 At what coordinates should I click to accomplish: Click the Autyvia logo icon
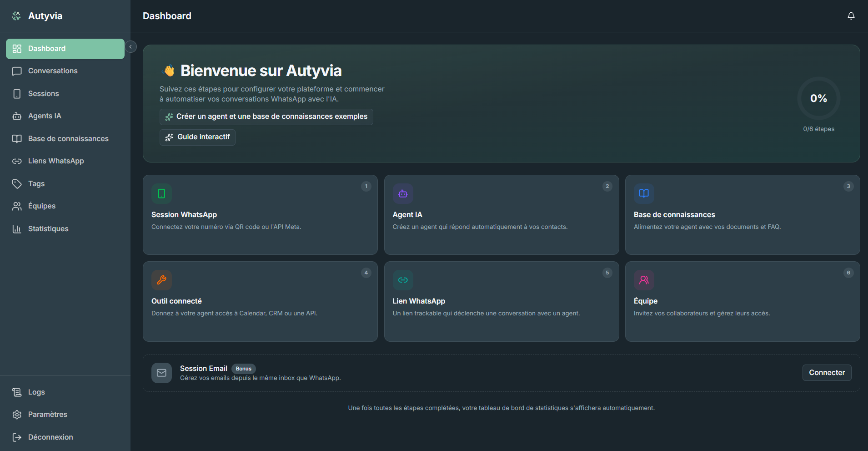16,16
